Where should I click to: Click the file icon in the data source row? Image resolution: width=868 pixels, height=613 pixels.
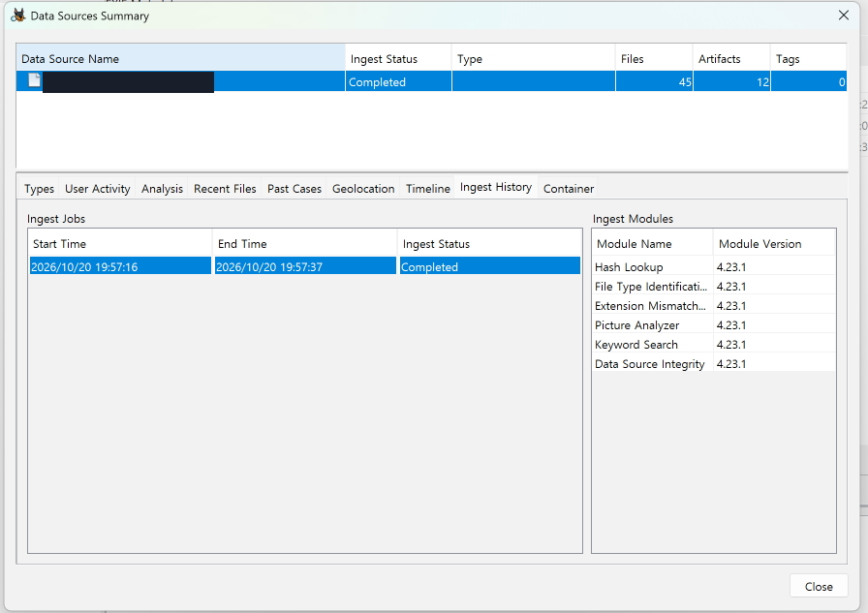pyautogui.click(x=34, y=80)
